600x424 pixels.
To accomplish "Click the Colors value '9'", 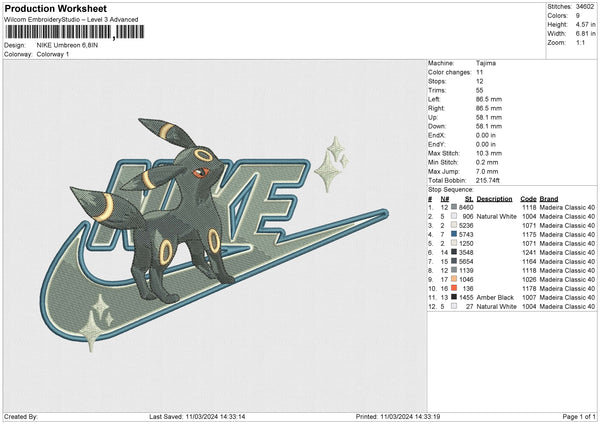I will [x=577, y=16].
